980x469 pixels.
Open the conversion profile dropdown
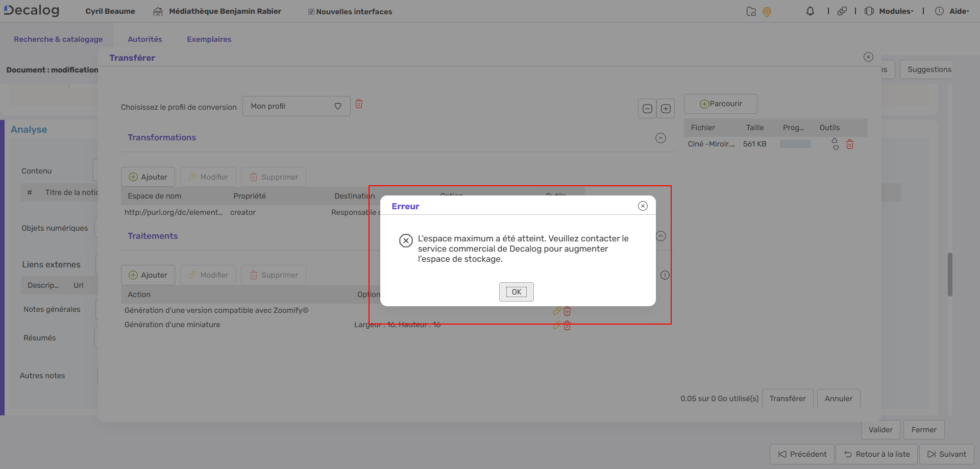coord(296,106)
